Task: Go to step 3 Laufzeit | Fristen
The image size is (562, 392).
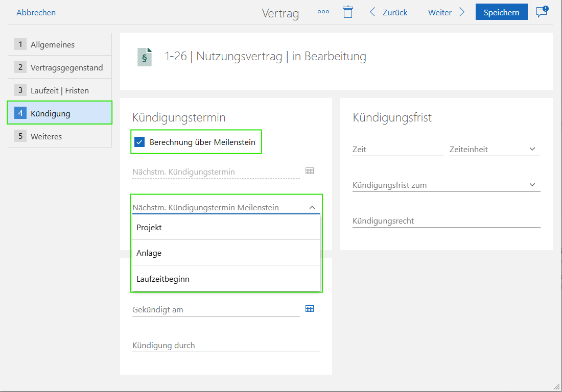Action: coord(59,90)
